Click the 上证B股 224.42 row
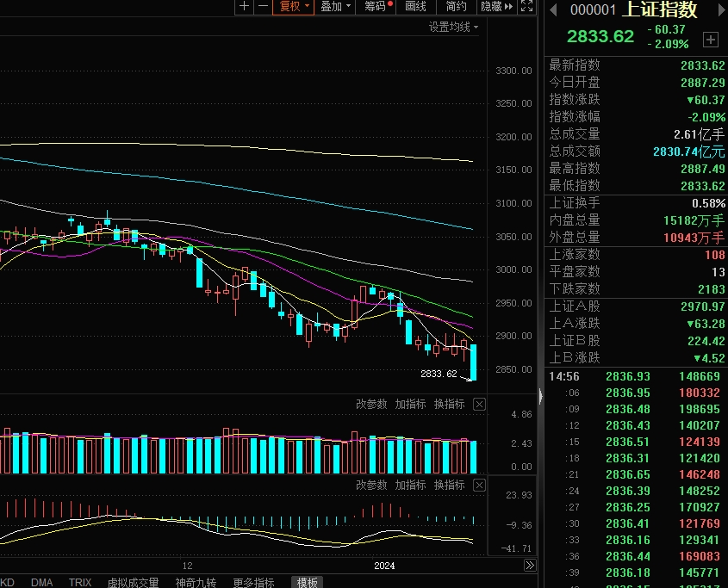This screenshot has width=728, height=588. pos(636,341)
